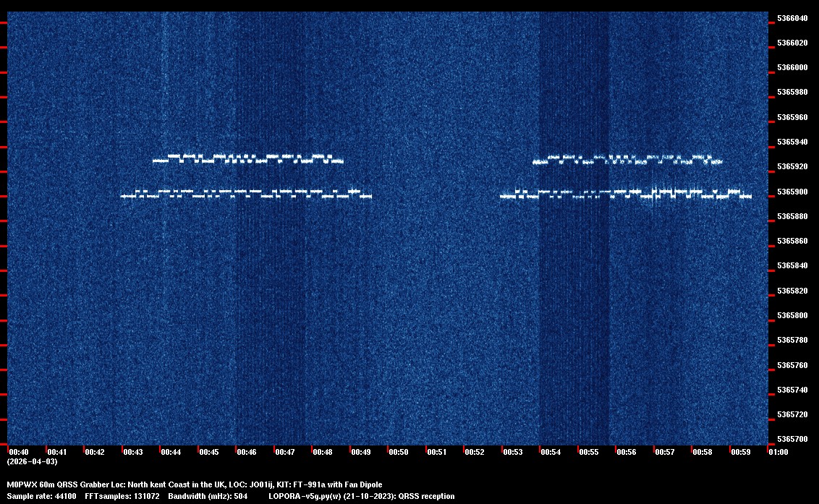Click the upper signal trace on the right

[627, 160]
